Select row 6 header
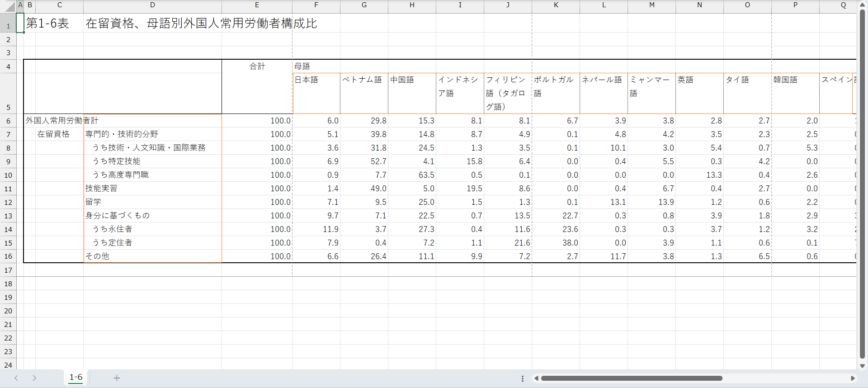The height and width of the screenshot is (388, 868). pyautogui.click(x=8, y=121)
